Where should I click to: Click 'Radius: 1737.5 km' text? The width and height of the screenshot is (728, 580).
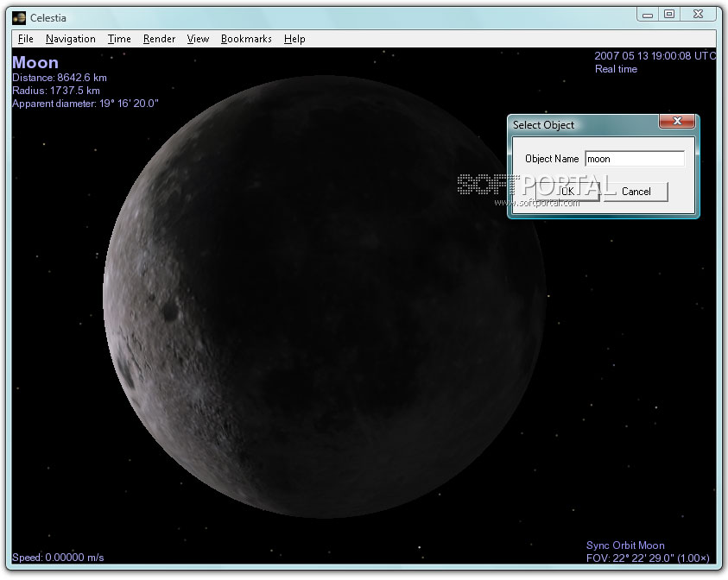pos(56,91)
